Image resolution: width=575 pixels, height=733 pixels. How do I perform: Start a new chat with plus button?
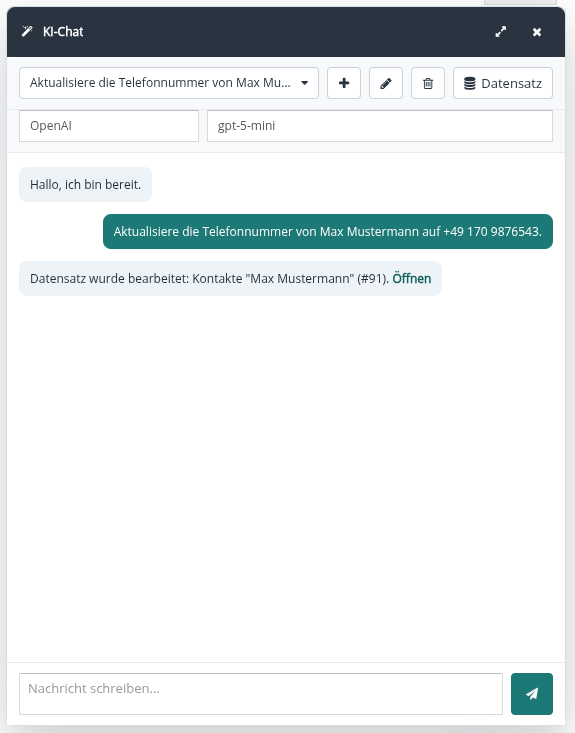tap(344, 83)
